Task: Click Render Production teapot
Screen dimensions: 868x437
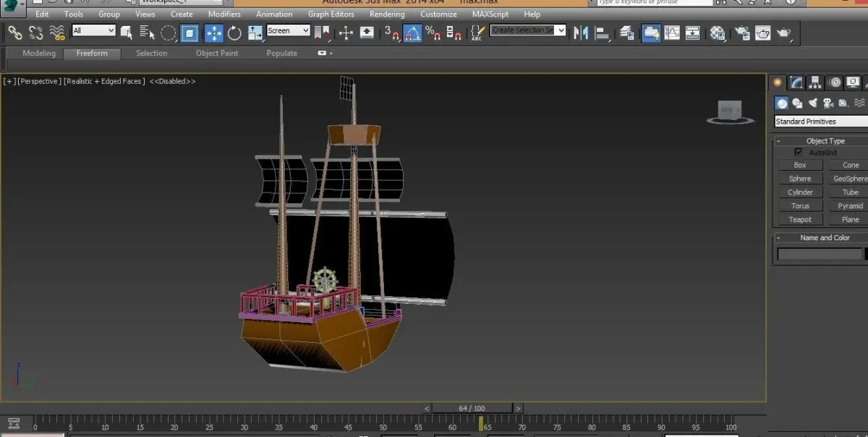Action: pos(784,33)
